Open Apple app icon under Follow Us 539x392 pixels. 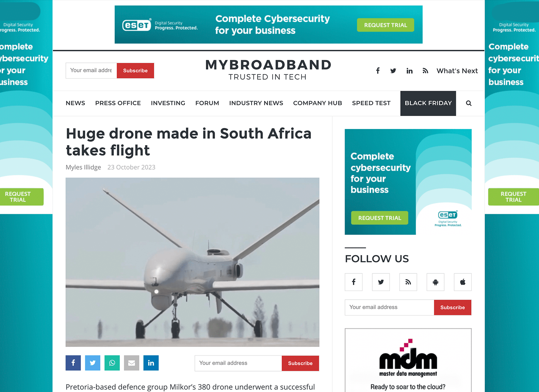tap(463, 282)
